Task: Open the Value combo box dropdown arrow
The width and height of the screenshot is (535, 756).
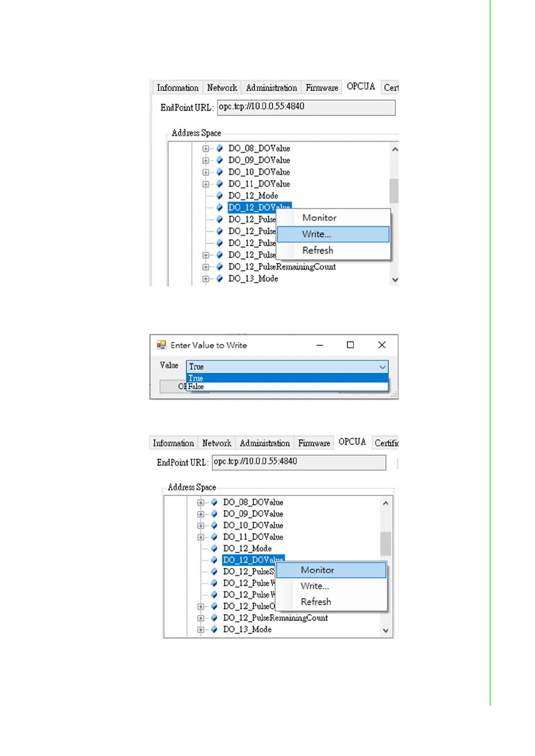Action: tap(382, 367)
